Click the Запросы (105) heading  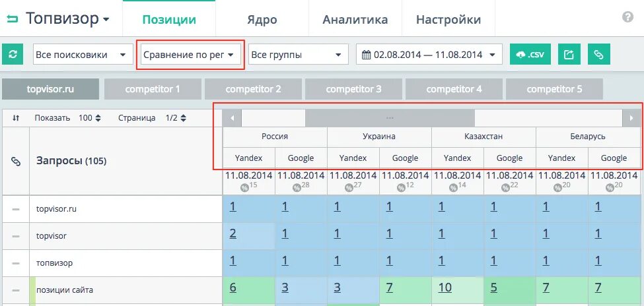pos(71,161)
